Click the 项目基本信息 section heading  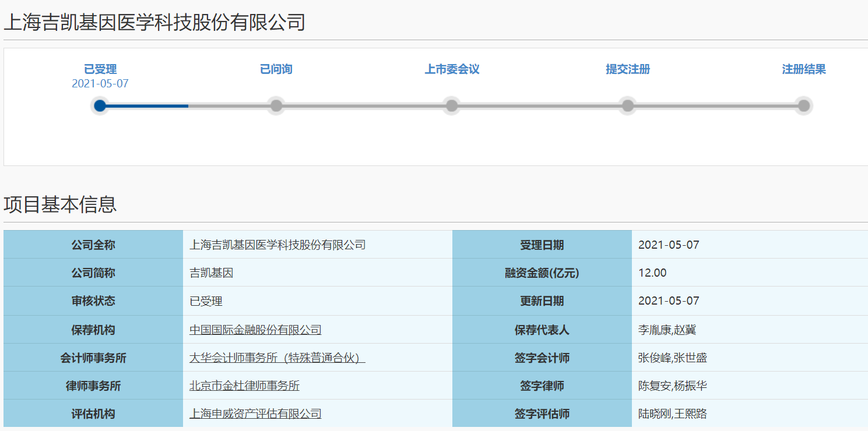(60, 204)
